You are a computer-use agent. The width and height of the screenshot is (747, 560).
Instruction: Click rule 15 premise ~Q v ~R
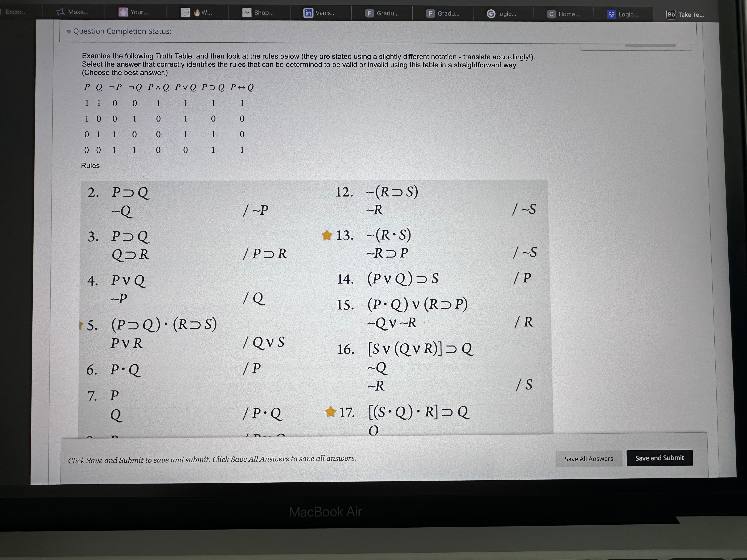(x=392, y=323)
